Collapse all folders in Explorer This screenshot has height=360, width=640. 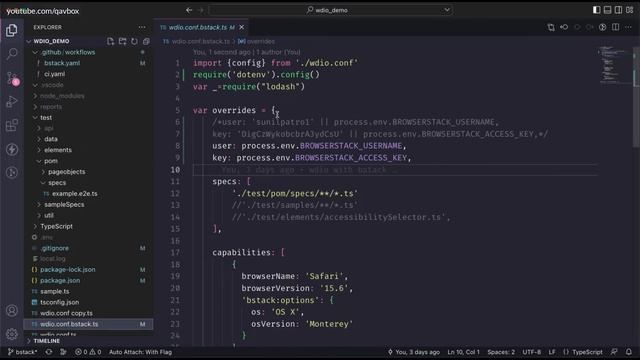pyautogui.click(x=146, y=41)
